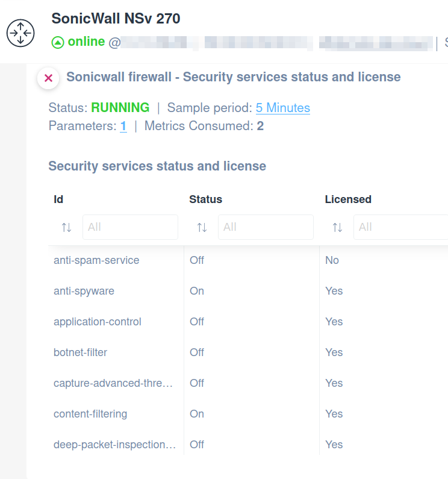Viewport: 448px width, 479px height.
Task: Select the application-control row Id
Action: point(98,322)
